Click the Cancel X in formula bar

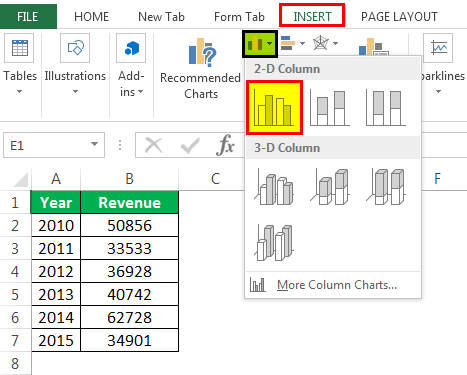pos(154,146)
